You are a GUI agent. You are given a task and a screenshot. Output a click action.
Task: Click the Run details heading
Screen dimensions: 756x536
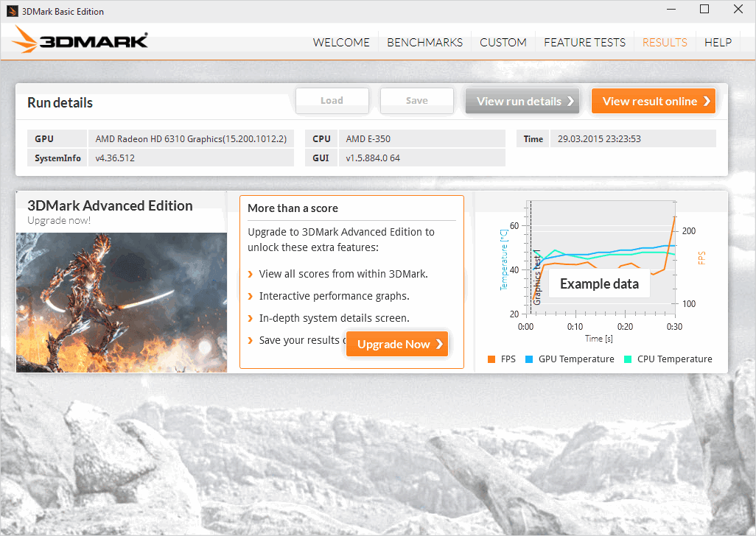[x=60, y=102]
